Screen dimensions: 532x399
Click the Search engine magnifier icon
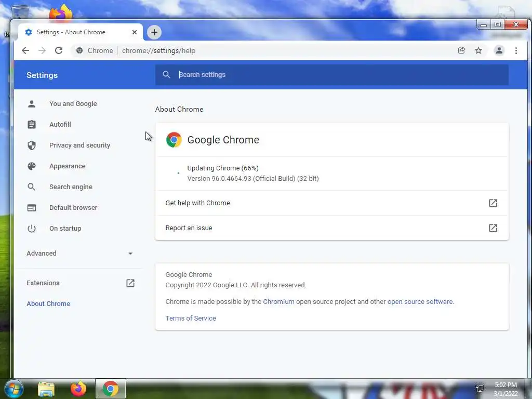click(x=32, y=187)
